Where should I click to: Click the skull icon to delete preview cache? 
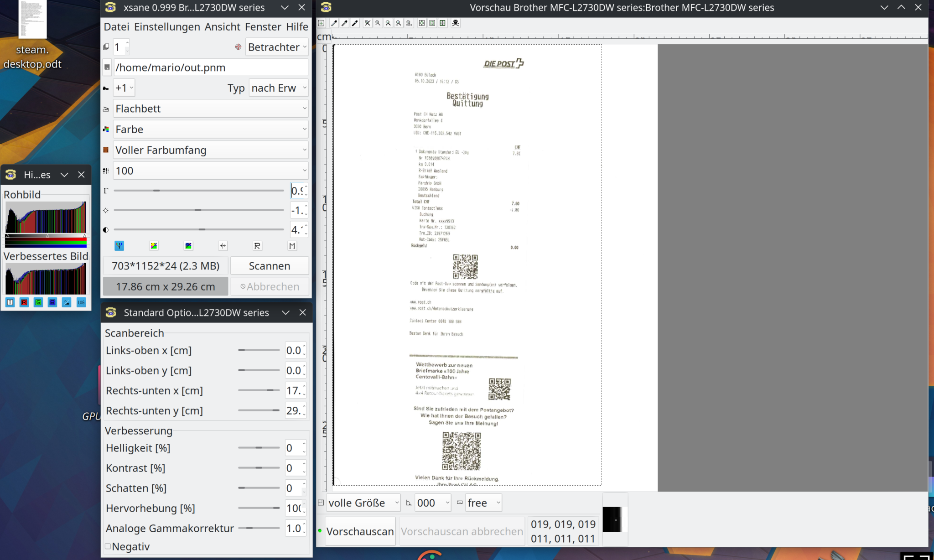pyautogui.click(x=456, y=23)
